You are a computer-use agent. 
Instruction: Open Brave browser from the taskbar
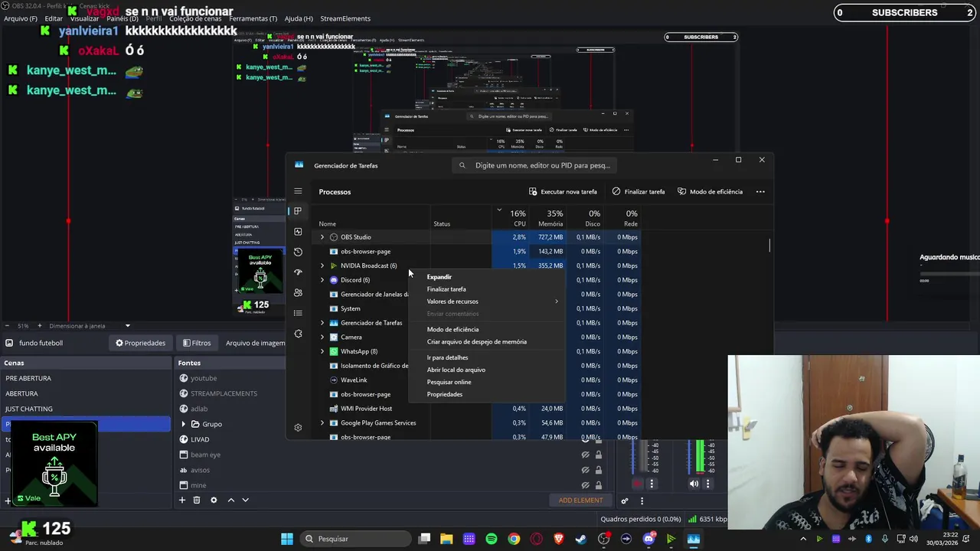(x=559, y=539)
